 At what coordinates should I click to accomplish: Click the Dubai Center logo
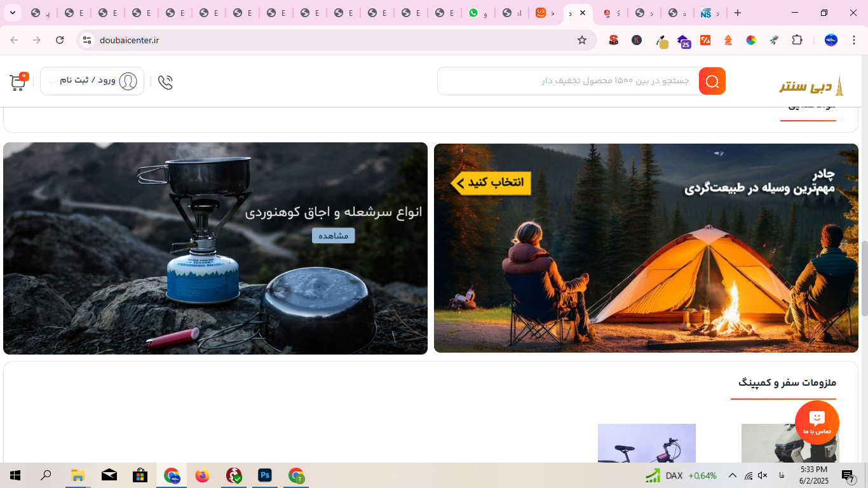coord(812,85)
